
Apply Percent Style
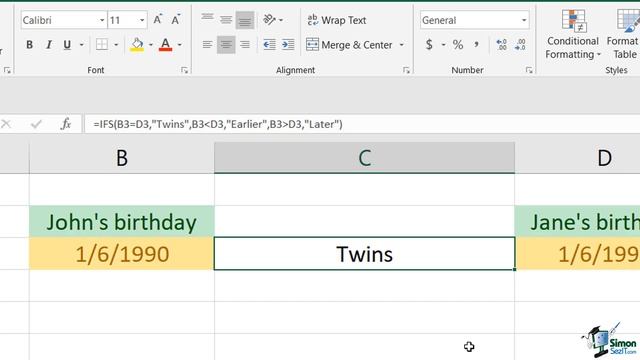pyautogui.click(x=458, y=44)
